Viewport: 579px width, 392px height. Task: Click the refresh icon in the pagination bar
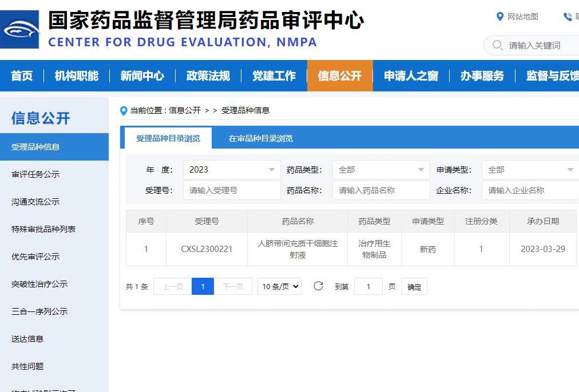319,286
